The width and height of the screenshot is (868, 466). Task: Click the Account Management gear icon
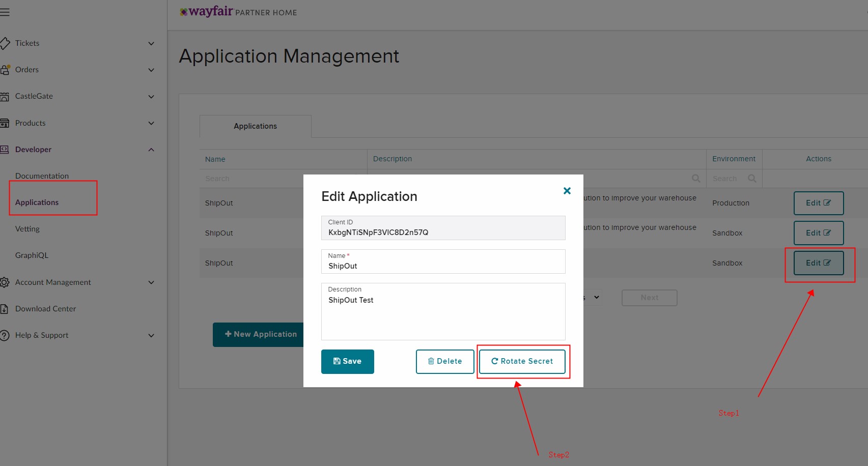[5, 282]
